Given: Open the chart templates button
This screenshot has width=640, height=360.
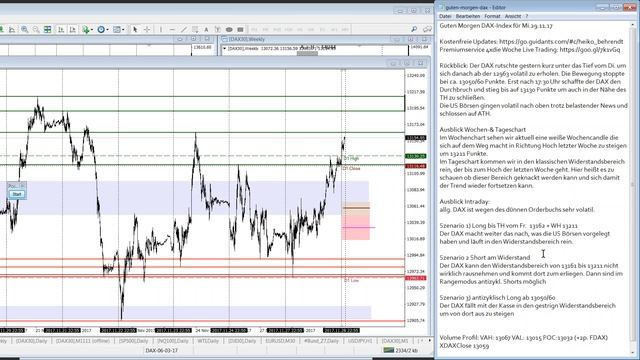Looking at the screenshot, I should 116,29.
